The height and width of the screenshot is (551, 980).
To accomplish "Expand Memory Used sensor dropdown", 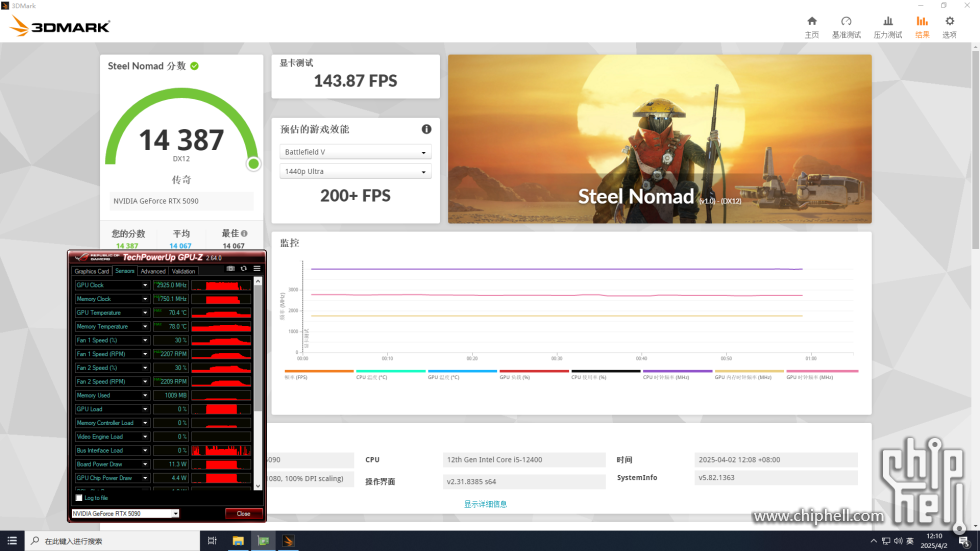I will tap(145, 395).
